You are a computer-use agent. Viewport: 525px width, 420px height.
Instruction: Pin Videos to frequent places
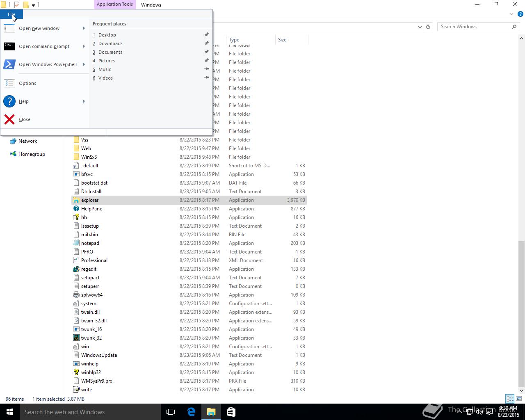[x=207, y=78]
